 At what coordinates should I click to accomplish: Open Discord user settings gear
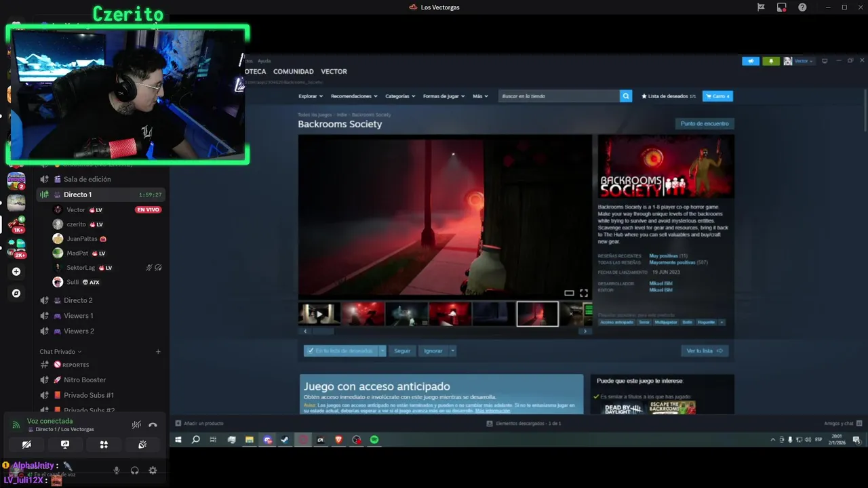(153, 470)
